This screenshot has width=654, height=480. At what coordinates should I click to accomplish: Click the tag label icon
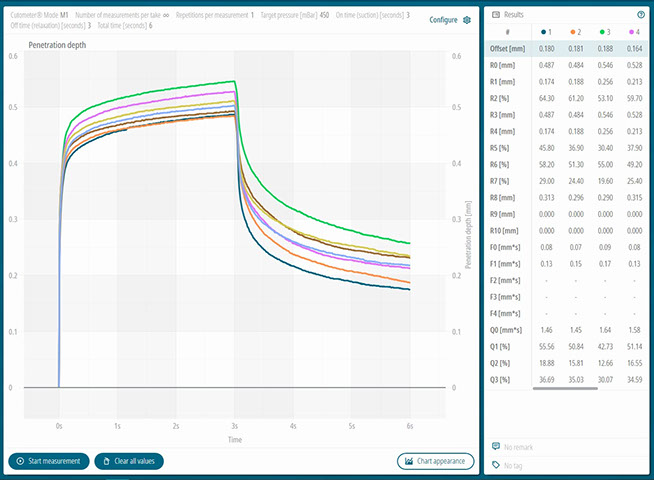pos(496,465)
